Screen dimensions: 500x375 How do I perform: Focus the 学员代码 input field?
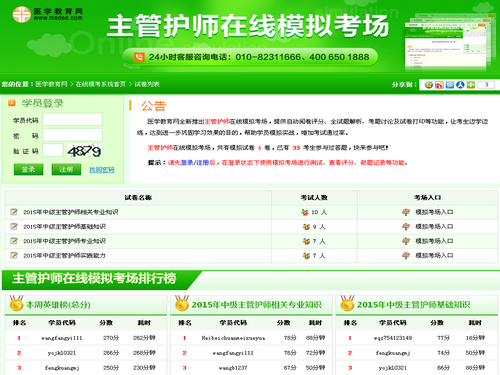(x=72, y=119)
